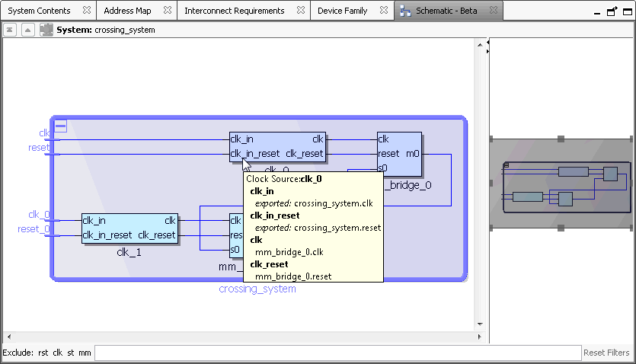The width and height of the screenshot is (636, 364).
Task: Click the move-up-one-level arrow icon
Action: (27, 30)
